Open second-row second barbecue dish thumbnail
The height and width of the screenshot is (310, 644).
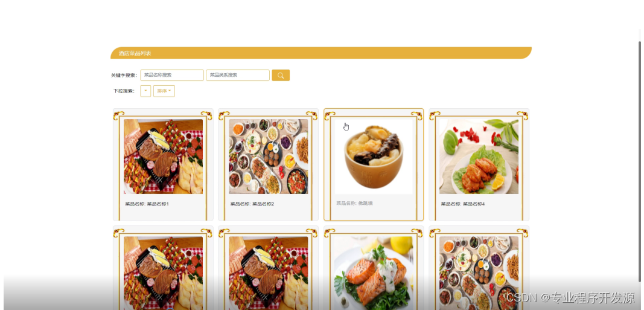click(268, 273)
